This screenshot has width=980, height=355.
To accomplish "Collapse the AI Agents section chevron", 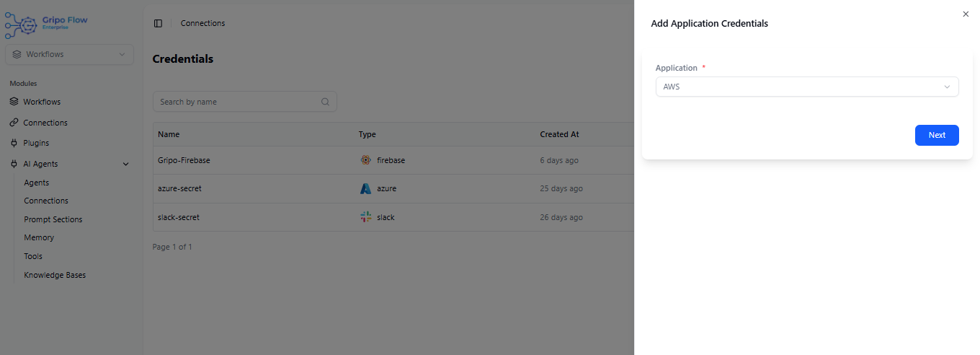I will pyautogui.click(x=126, y=164).
